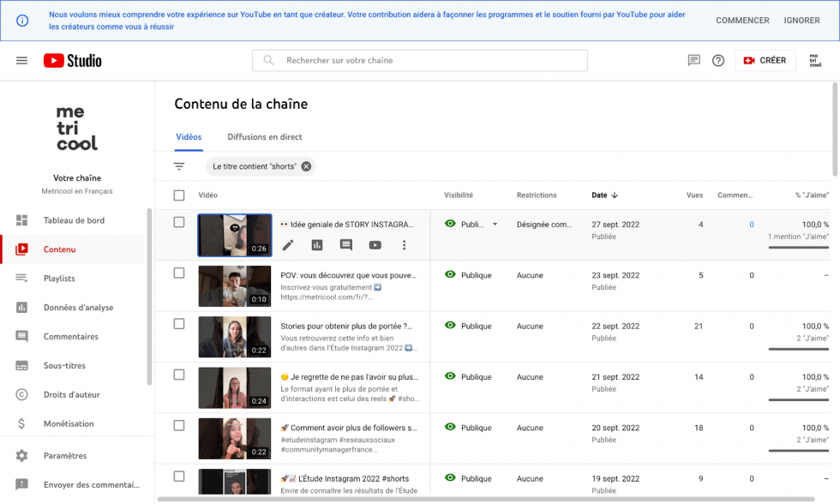Click like ratio bar for 20 sept. video
840x504 pixels.
point(798,451)
